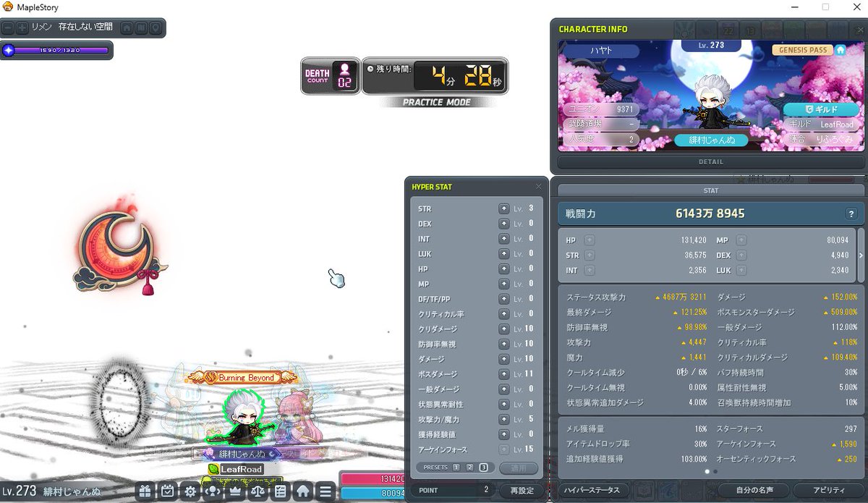Click the 戦闘力 6143万 8945 value
Screen dimensions: 868x503
coord(710,214)
